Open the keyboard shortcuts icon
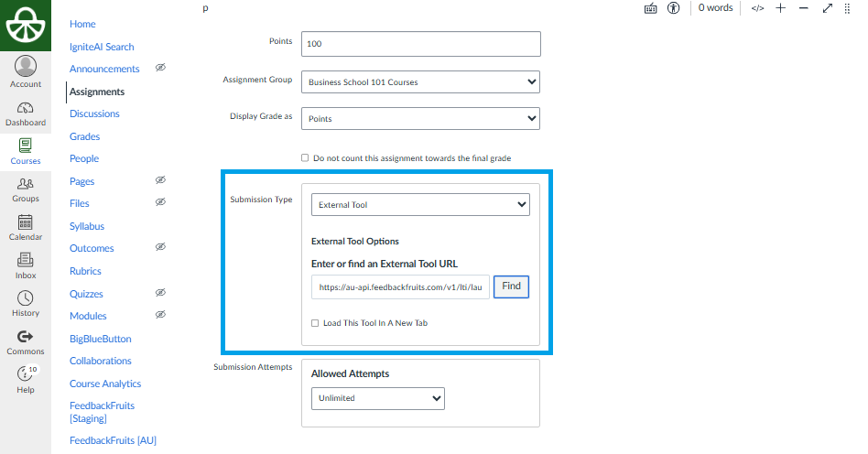The height and width of the screenshot is (454, 868). coord(651,8)
